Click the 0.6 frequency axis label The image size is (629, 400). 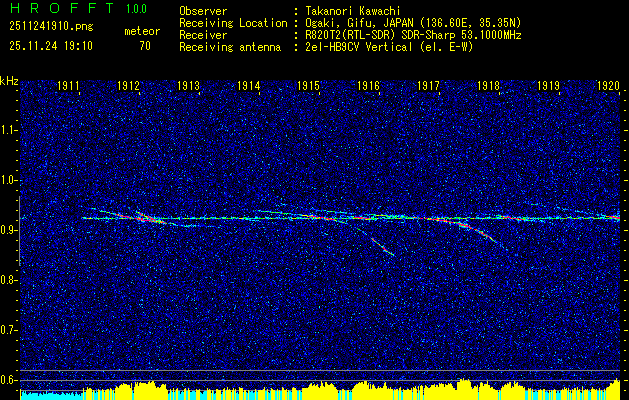pyautogui.click(x=9, y=379)
